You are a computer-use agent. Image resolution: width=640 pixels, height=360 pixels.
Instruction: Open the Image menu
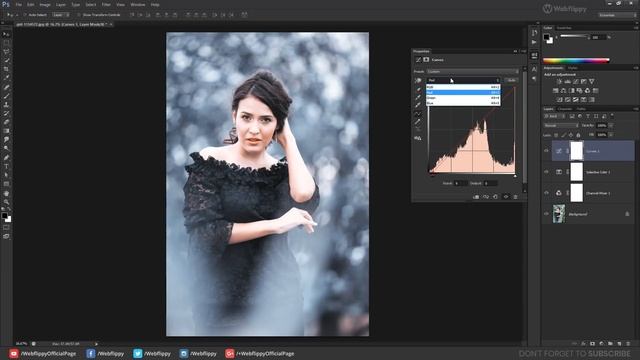pyautogui.click(x=45, y=4)
